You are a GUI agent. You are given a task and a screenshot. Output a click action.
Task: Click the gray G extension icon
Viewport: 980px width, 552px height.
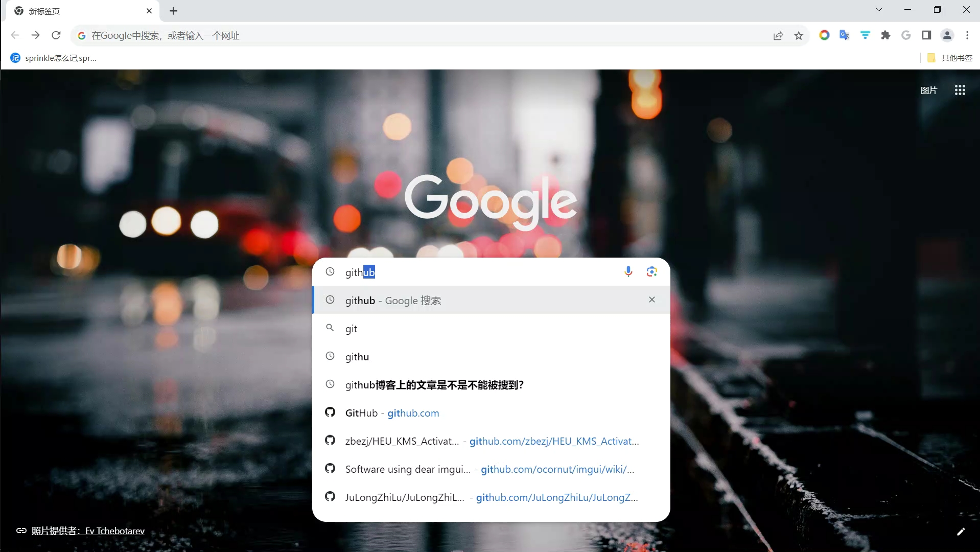[x=906, y=35]
